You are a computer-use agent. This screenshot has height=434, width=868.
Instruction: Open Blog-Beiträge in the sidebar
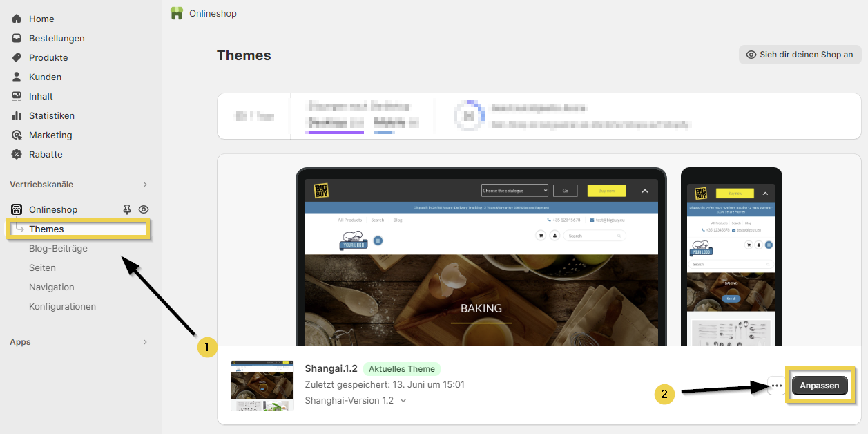58,248
